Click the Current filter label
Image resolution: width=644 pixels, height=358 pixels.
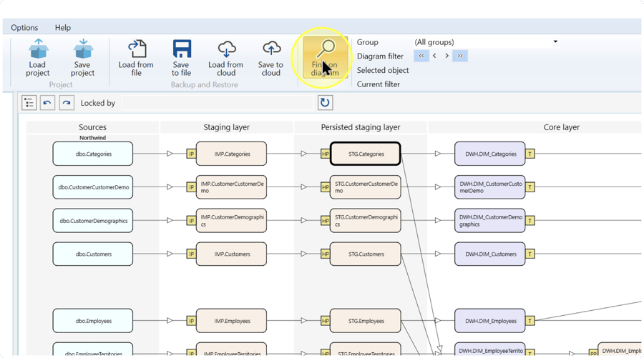pos(379,84)
